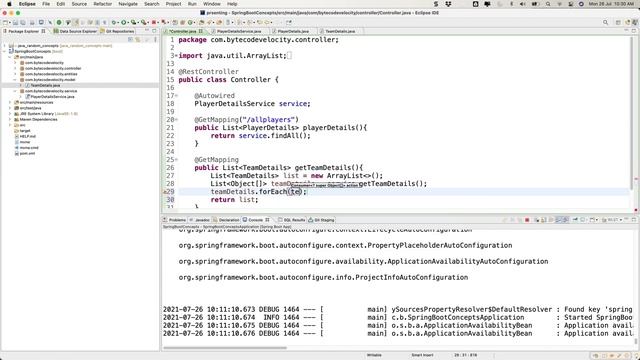640x360 pixels.
Task: Select src/main/resources folder
Action: click(36, 102)
